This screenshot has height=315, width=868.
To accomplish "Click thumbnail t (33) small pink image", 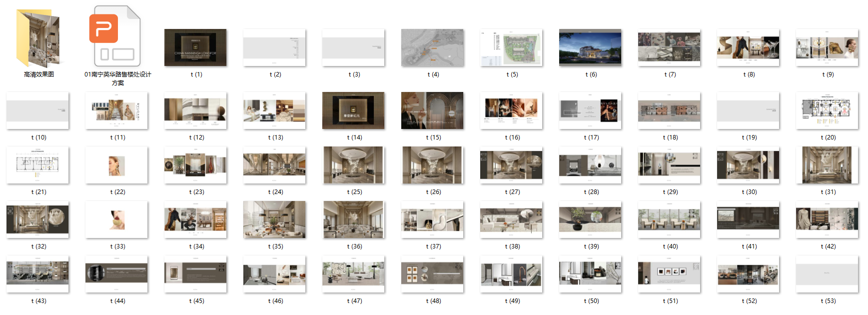I will point(116,219).
